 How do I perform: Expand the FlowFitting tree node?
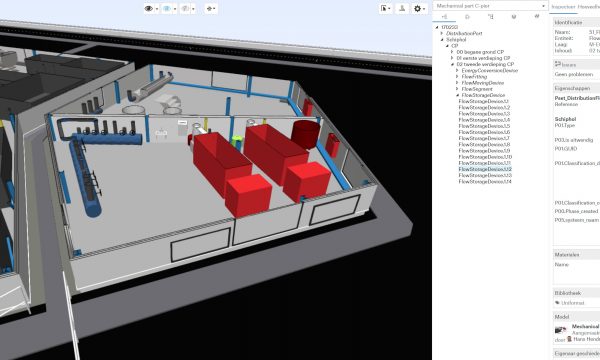[457, 77]
